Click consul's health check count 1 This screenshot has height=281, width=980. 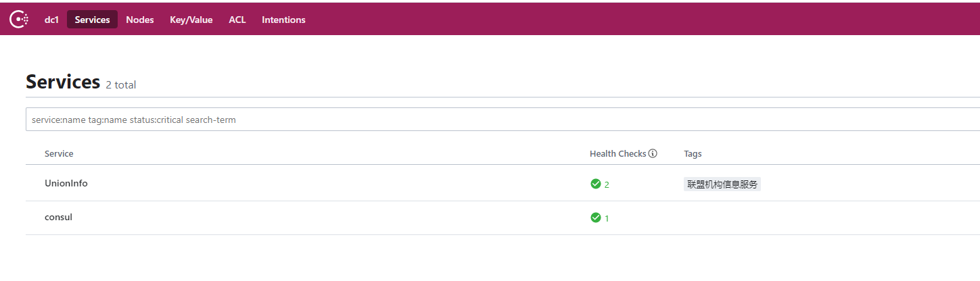tap(607, 218)
